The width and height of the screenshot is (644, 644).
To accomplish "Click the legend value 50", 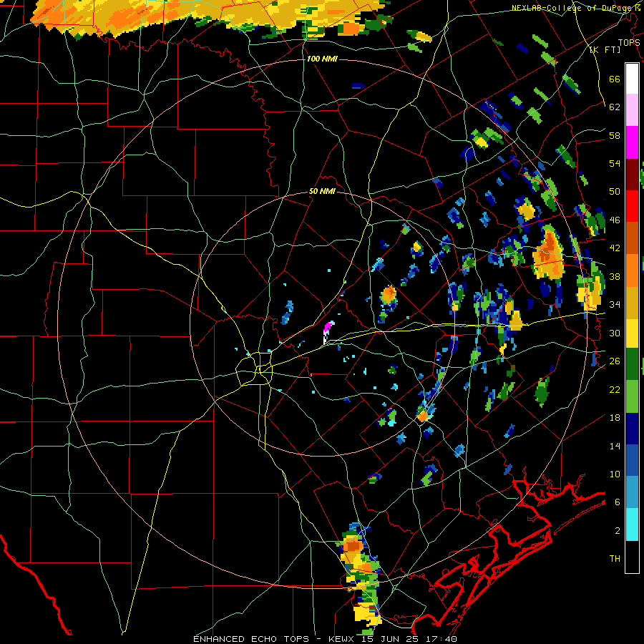I will point(615,191).
